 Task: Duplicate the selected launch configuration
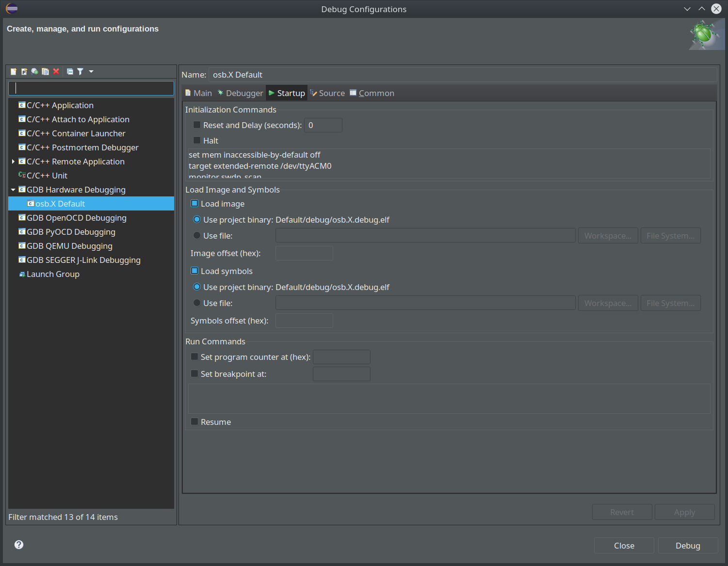(46, 72)
